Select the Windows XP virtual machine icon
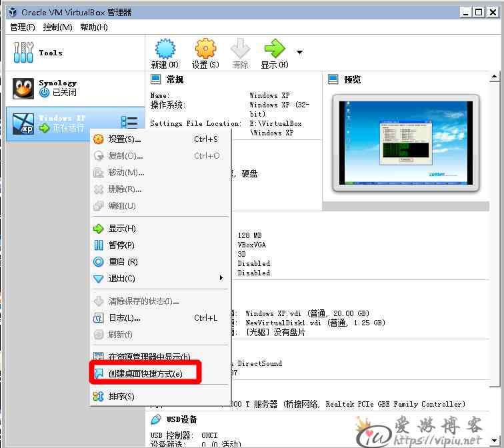504x448 pixels. 23,124
